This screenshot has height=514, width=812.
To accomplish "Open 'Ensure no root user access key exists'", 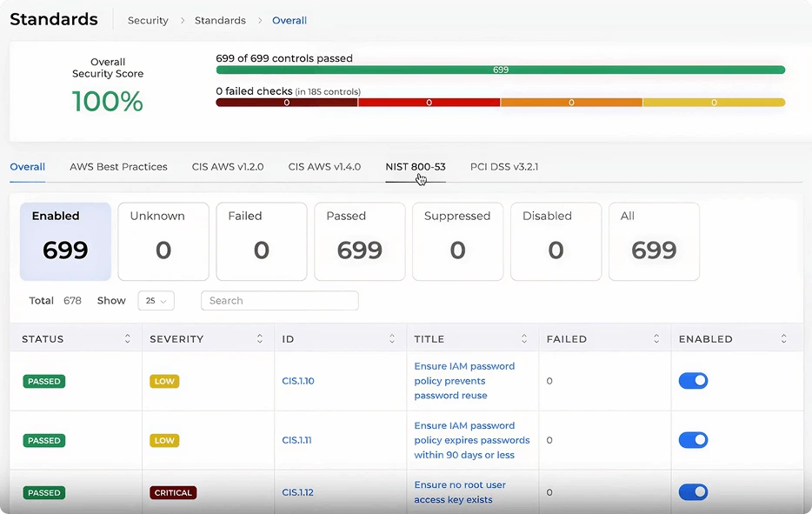I will (x=459, y=492).
